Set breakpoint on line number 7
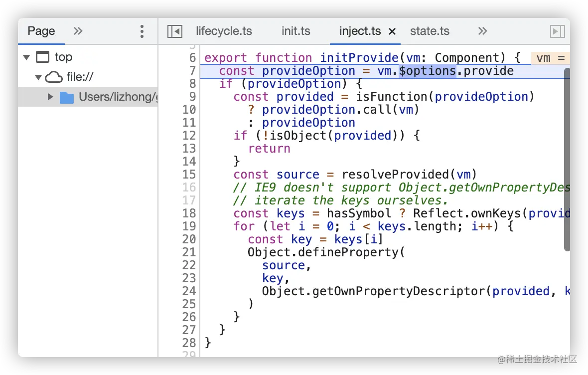 (x=192, y=71)
